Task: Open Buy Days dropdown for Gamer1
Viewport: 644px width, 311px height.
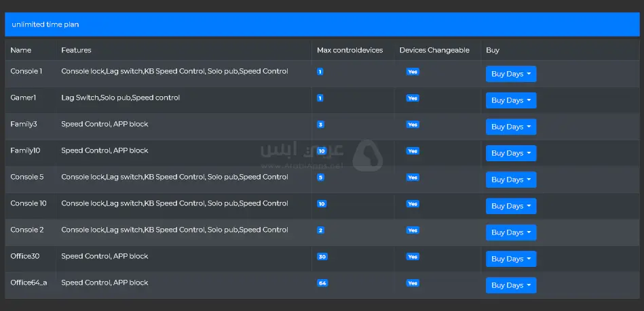Action: 511,100
